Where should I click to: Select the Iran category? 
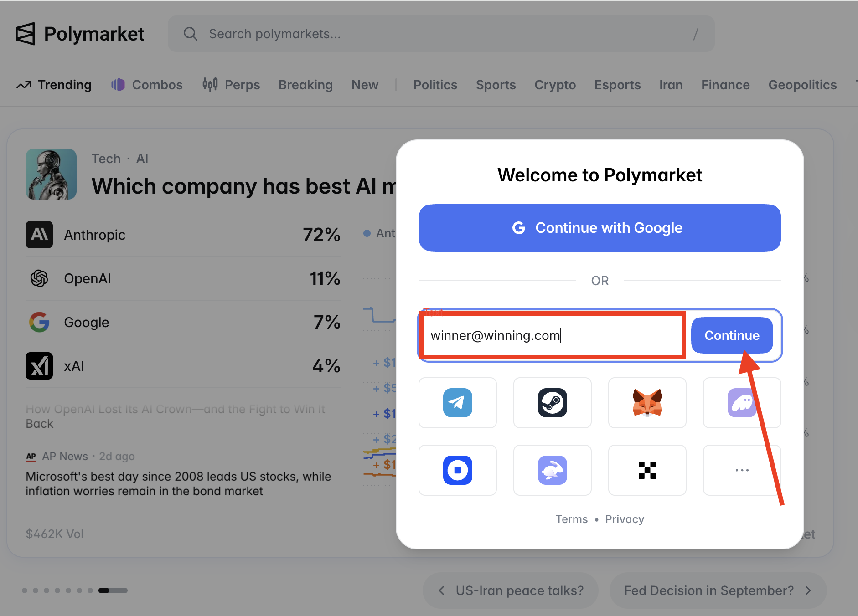pyautogui.click(x=671, y=85)
